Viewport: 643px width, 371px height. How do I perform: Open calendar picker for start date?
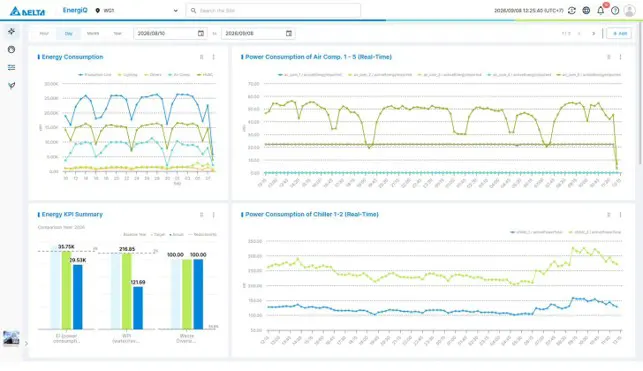coord(201,33)
